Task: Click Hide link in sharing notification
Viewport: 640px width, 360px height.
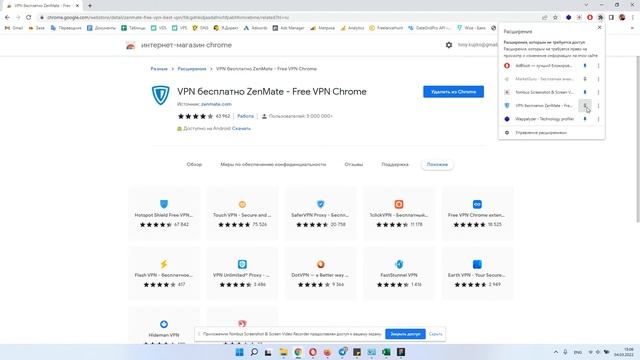Action: click(x=436, y=334)
